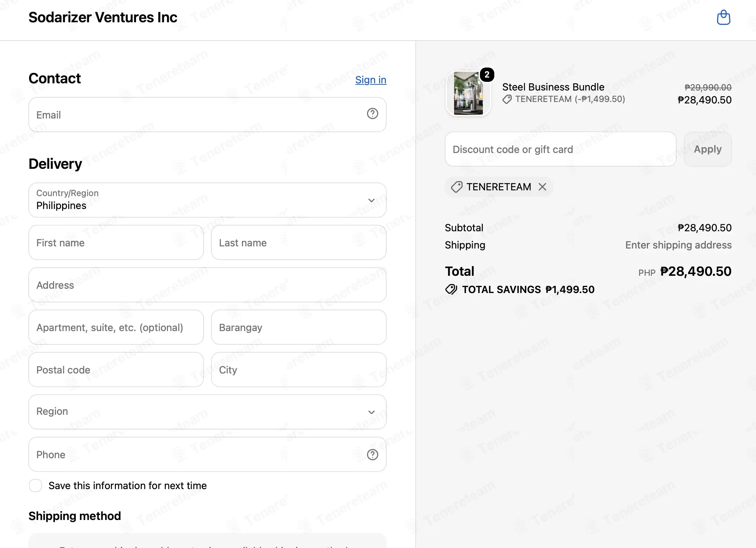Viewport: 756px width, 548px height.
Task: Open the Country/Region dropdown
Action: pyautogui.click(x=207, y=200)
